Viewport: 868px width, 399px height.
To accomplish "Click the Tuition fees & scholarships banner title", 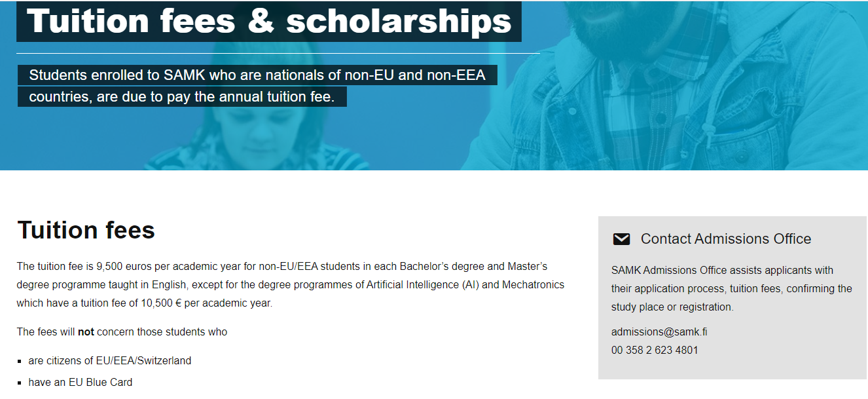I will [268, 21].
